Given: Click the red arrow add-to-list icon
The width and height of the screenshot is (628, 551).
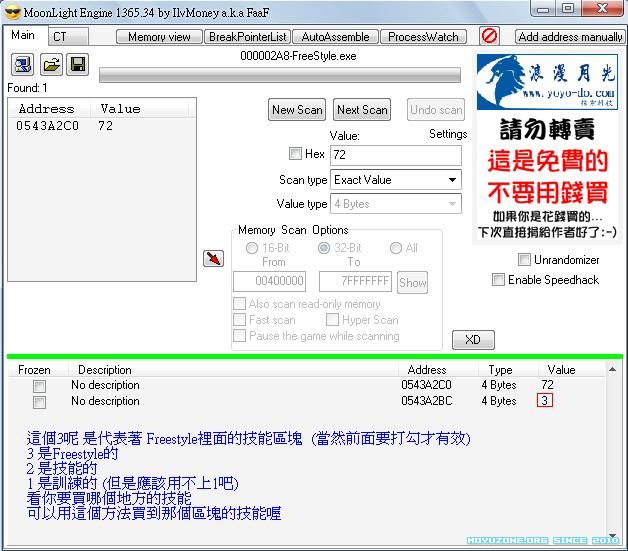Looking at the screenshot, I should tap(213, 259).
